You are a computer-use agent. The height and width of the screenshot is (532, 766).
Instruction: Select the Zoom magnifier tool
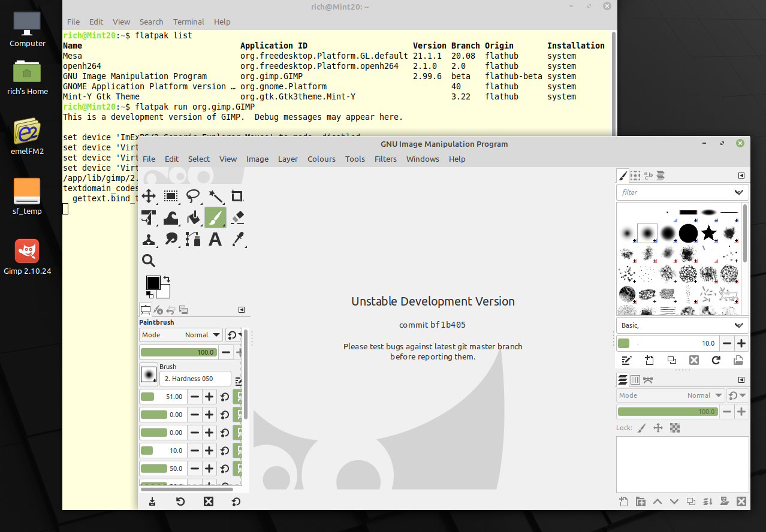(x=149, y=261)
